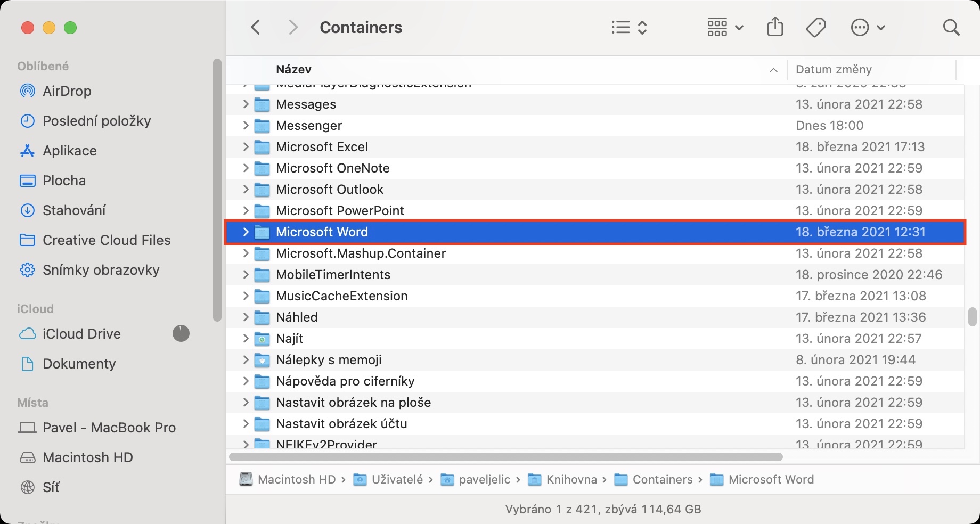Switch the list view style selector
980x524 pixels.
coord(628,27)
